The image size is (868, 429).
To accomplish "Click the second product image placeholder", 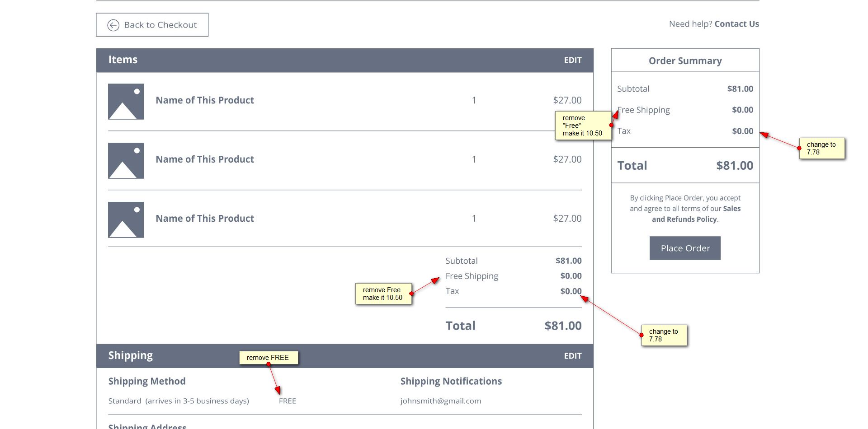I will point(126,161).
